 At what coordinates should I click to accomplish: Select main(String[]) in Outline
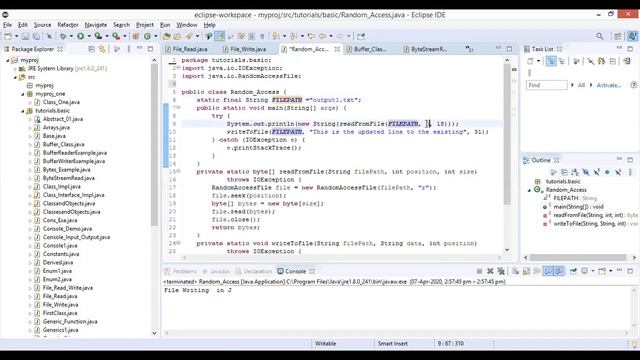(578, 207)
